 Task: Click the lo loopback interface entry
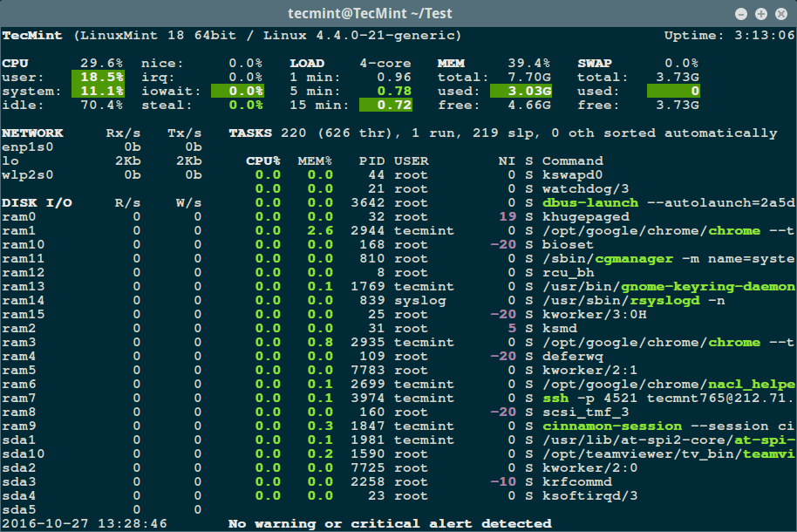(10, 160)
